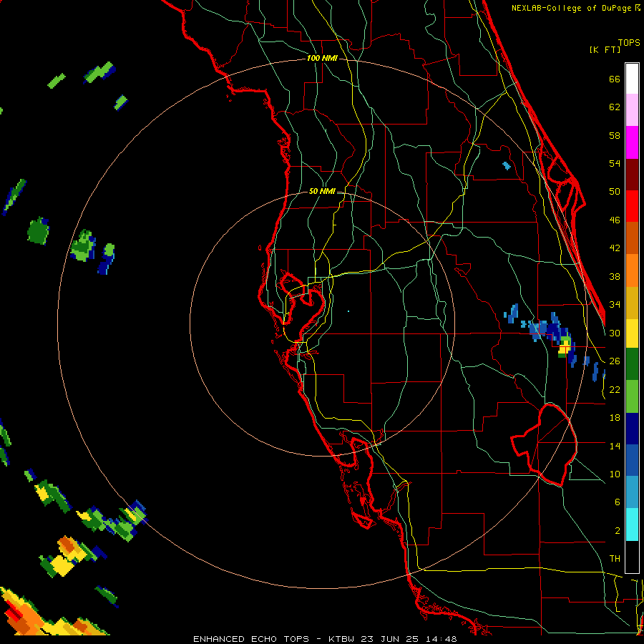Pick the cyan legend swatch
This screenshot has height=644, width=644.
pyautogui.click(x=632, y=525)
